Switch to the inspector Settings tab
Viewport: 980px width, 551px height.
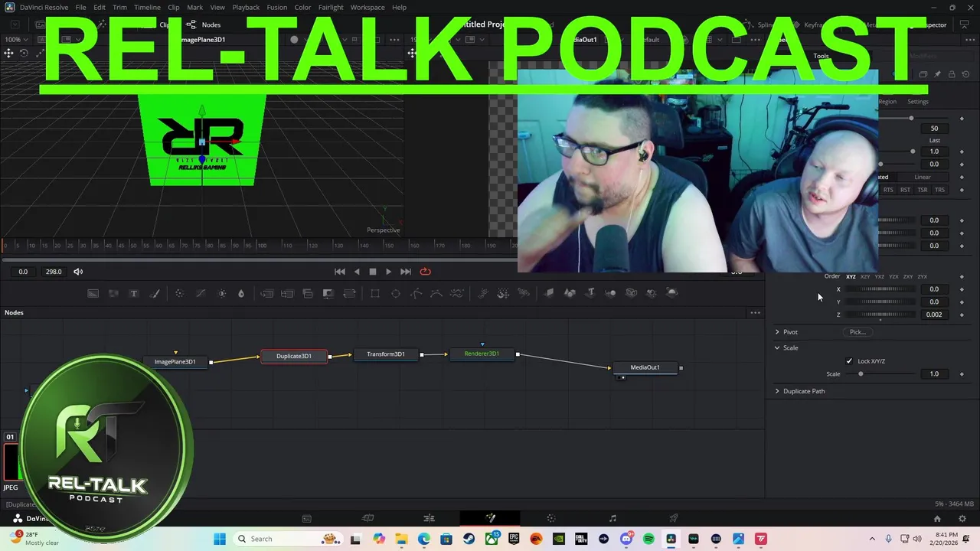point(918,102)
